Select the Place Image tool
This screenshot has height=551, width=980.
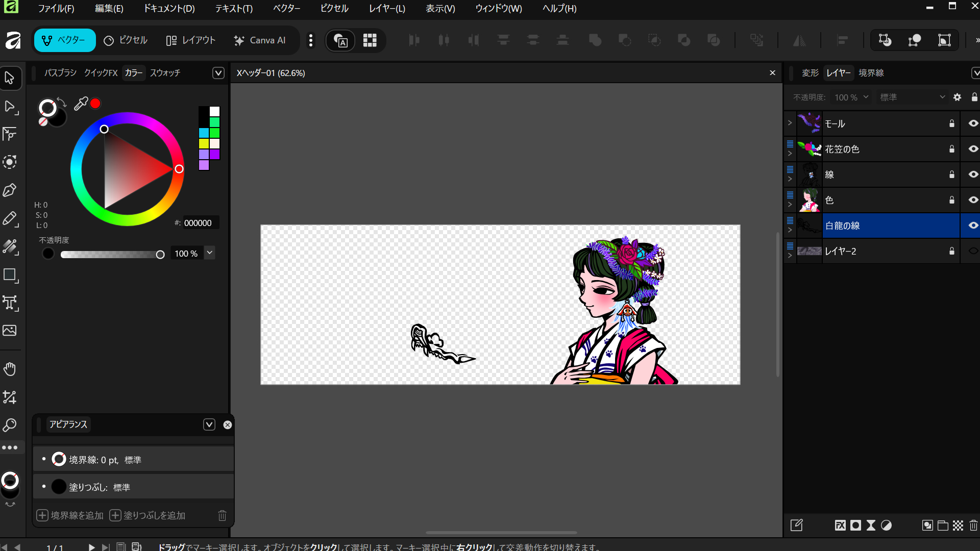[10, 331]
